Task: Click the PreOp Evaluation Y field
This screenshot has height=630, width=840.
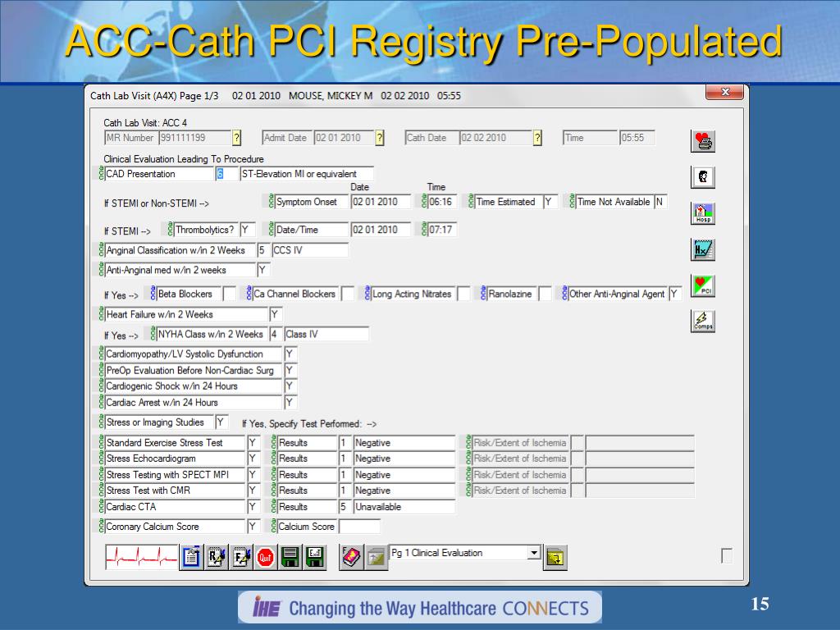Action: [290, 370]
